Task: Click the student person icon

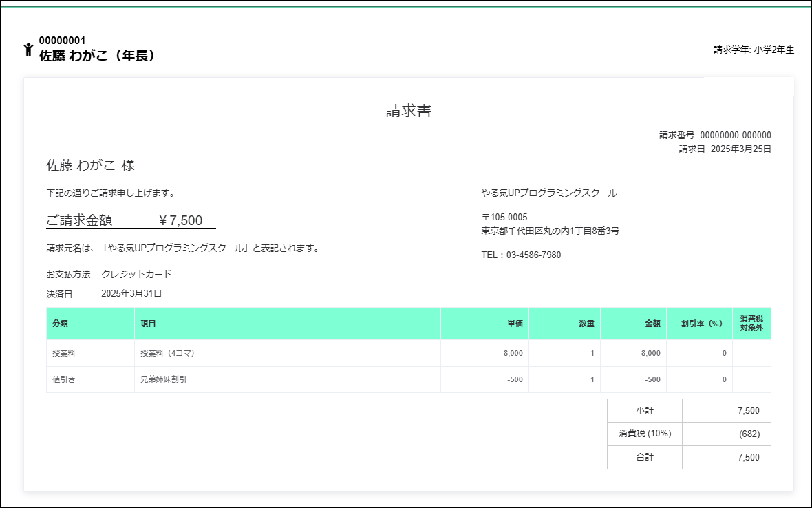Action: [x=28, y=49]
